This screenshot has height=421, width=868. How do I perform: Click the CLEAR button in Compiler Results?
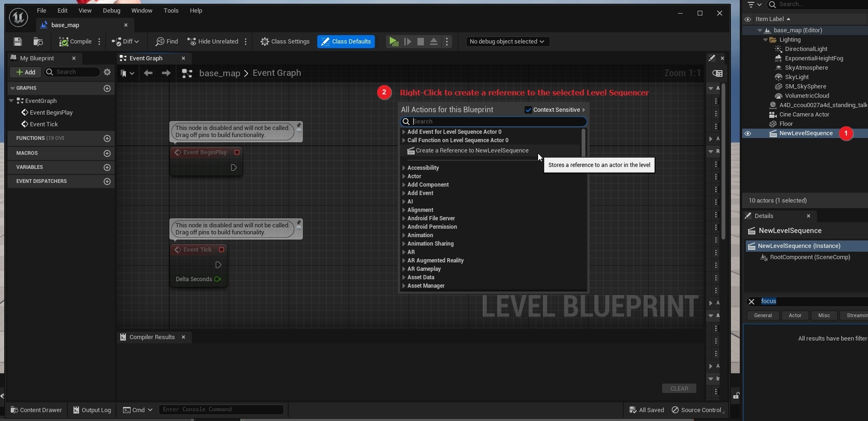click(x=679, y=389)
